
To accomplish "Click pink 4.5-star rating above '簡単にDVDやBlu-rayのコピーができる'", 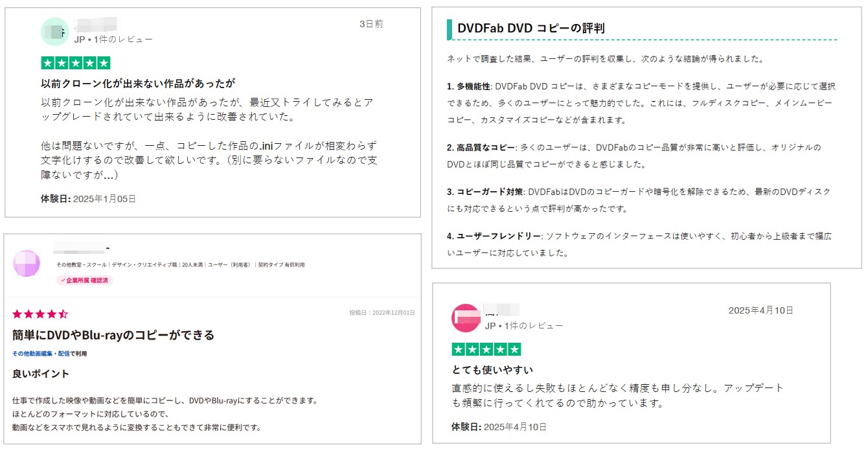I will [40, 314].
